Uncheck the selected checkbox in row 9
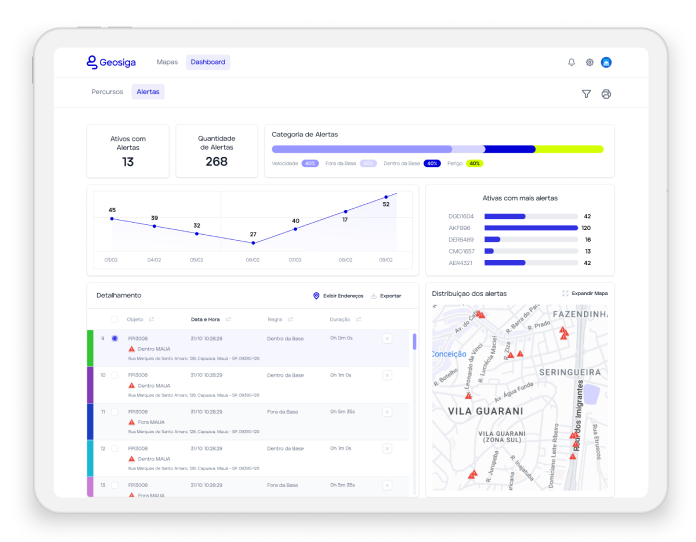This screenshot has height=542, width=696. tap(115, 338)
